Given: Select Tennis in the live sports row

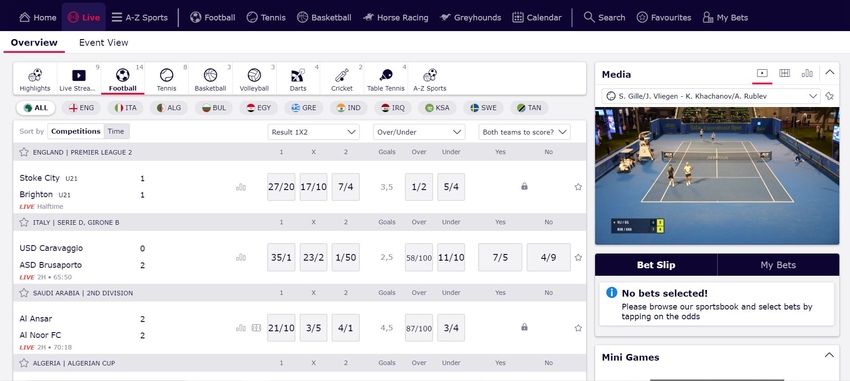Looking at the screenshot, I should pos(166,79).
